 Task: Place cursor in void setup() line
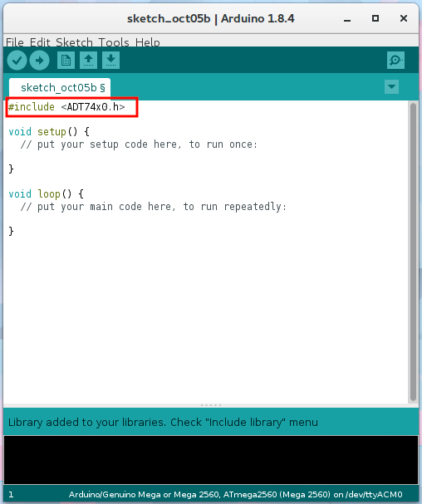click(x=49, y=132)
